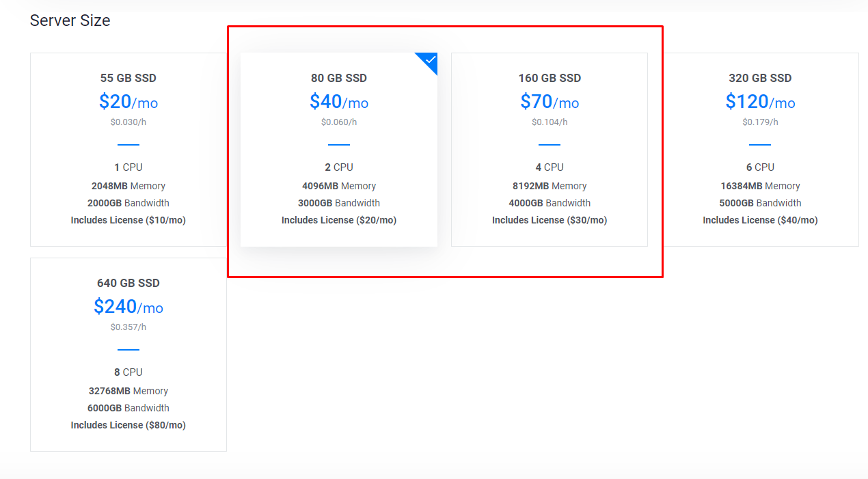
Task: Click the 4 CPU spec line
Action: (x=550, y=167)
